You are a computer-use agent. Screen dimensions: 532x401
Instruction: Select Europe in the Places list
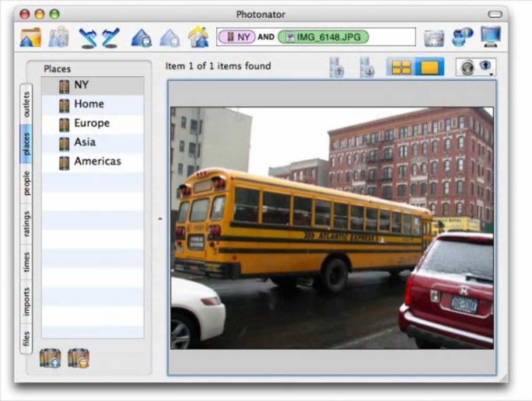[x=93, y=124]
